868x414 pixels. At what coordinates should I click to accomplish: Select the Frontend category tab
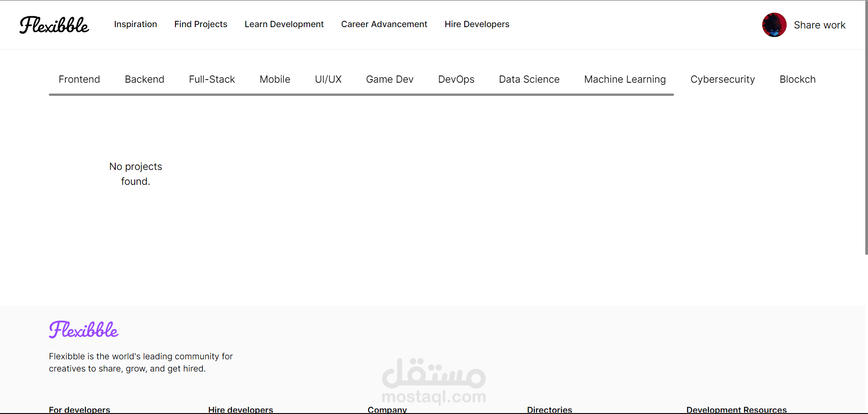[x=79, y=80]
